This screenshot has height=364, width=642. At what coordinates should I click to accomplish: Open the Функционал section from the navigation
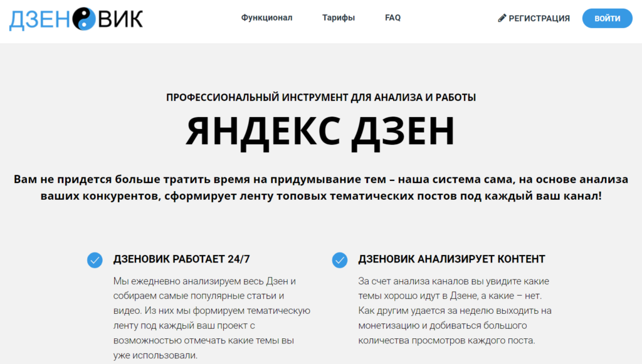click(266, 18)
